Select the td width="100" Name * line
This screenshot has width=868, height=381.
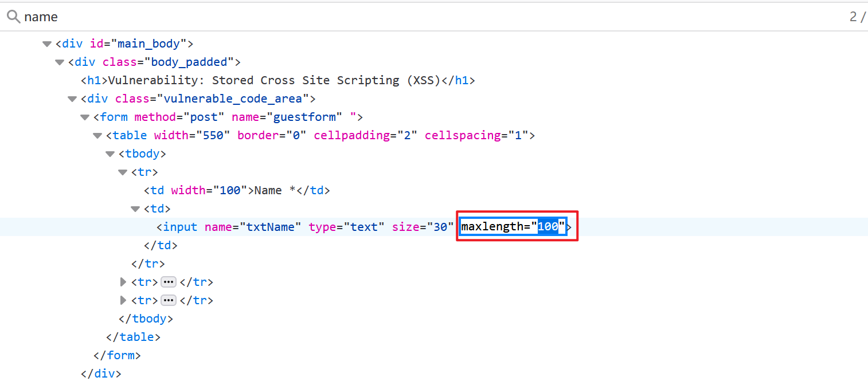[237, 190]
